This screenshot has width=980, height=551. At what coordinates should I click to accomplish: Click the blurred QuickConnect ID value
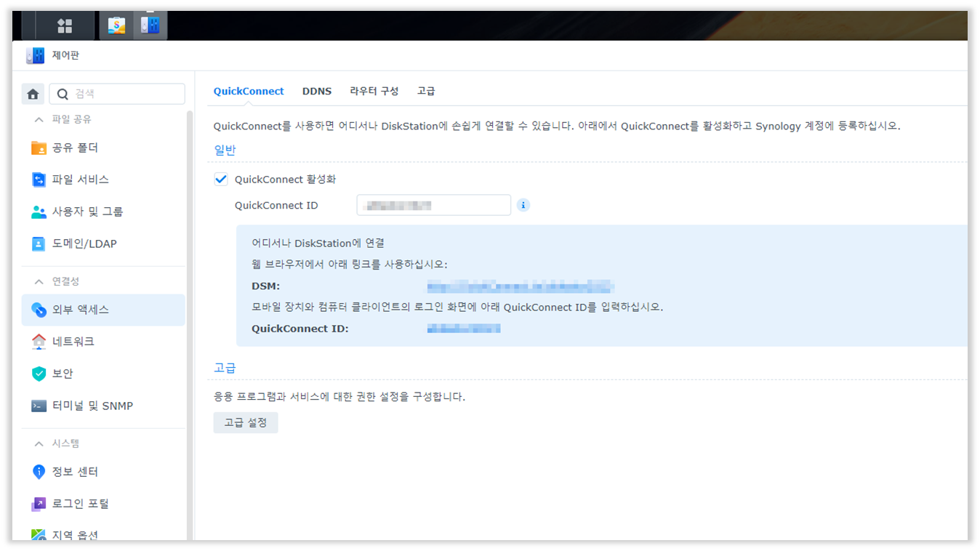coord(464,329)
